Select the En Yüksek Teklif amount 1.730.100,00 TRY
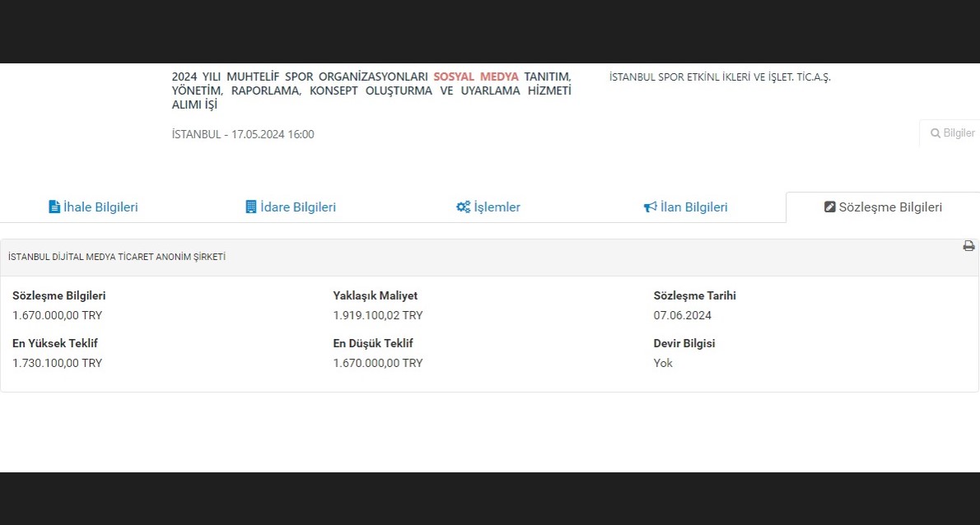Viewport: 980px width, 525px height. [57, 363]
